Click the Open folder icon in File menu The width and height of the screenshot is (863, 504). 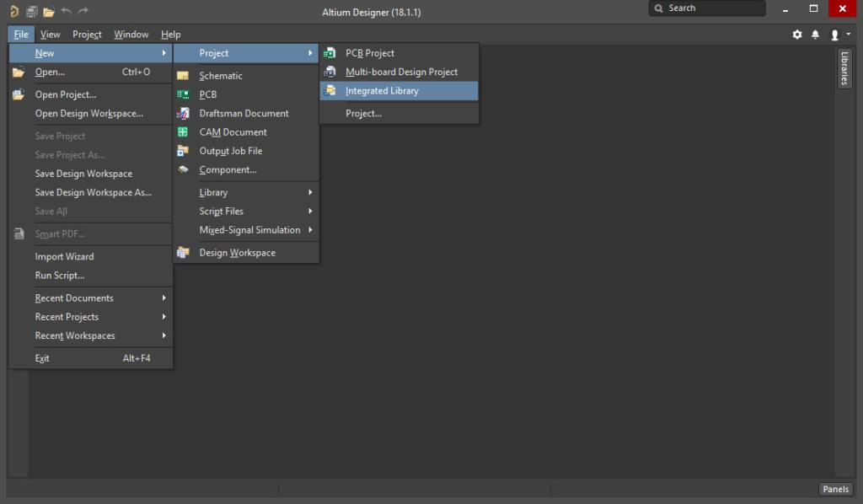(19, 72)
